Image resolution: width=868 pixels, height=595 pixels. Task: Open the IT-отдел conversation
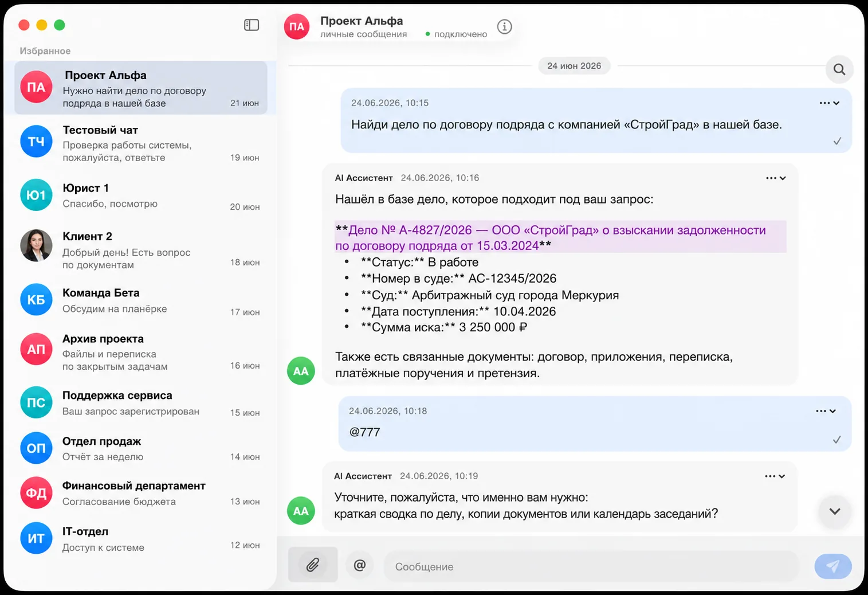[141, 539]
